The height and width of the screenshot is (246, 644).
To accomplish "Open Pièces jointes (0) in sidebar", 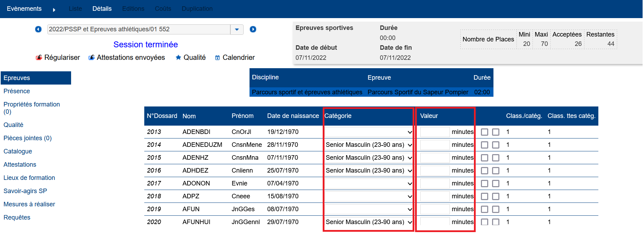I will click(28, 138).
